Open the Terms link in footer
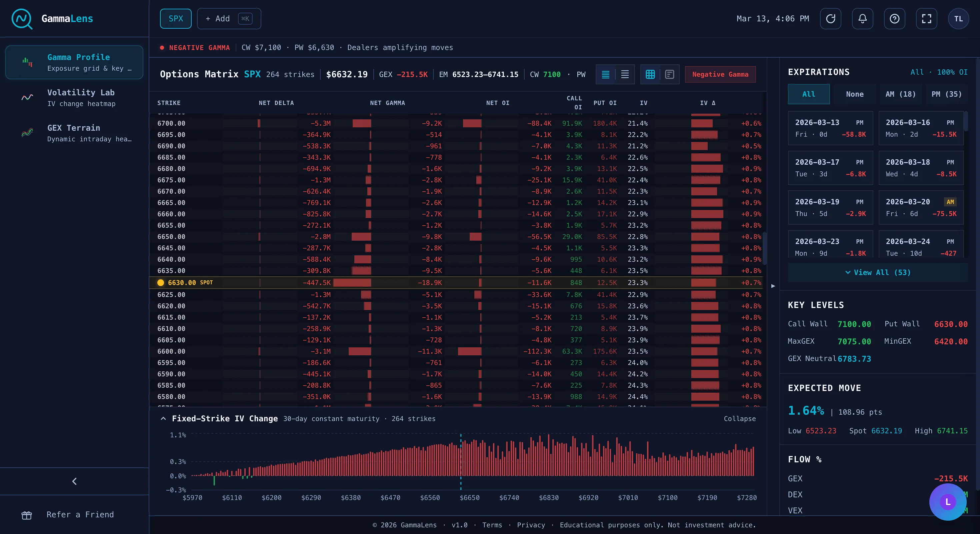The height and width of the screenshot is (534, 980). tap(492, 525)
